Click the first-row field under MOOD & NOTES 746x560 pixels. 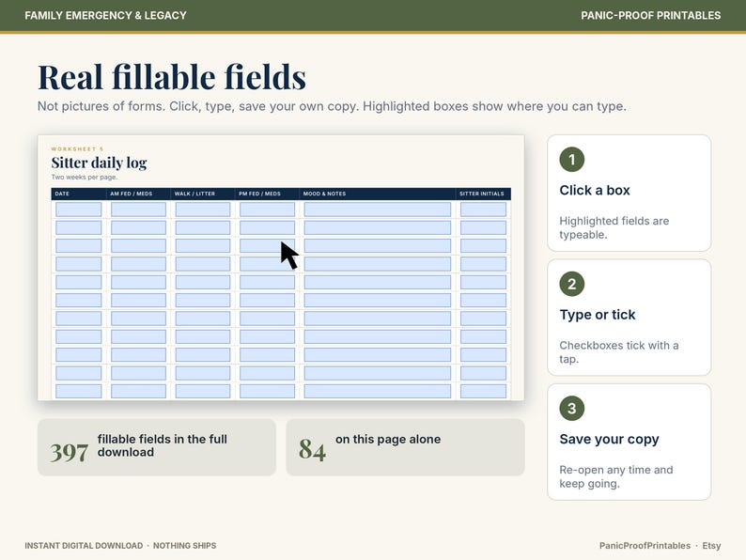[378, 210]
